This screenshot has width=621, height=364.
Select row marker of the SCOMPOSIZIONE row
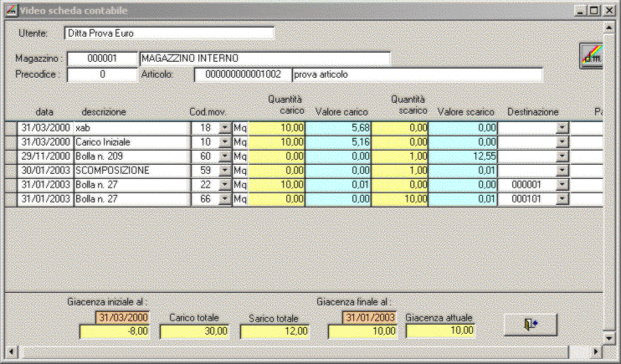11,171
